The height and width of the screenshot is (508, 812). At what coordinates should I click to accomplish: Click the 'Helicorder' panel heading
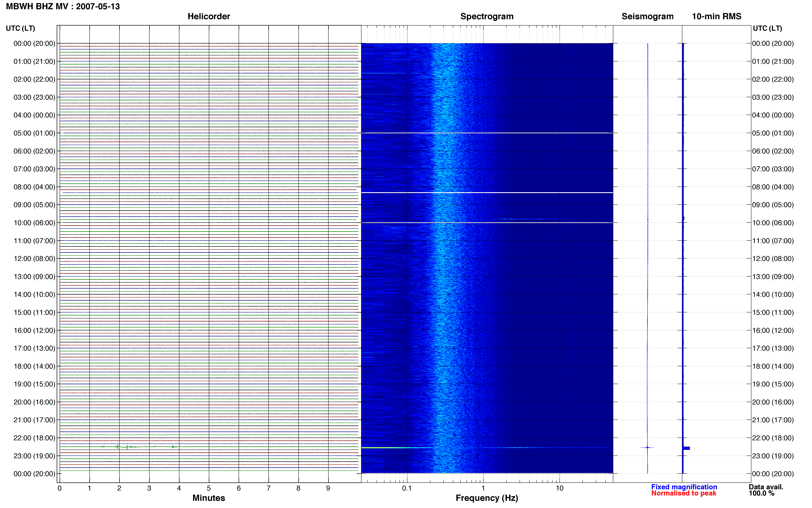(209, 16)
